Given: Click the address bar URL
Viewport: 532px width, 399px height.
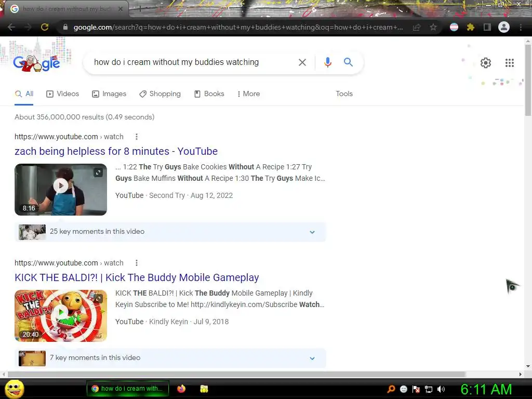Looking at the screenshot, I should [238, 27].
